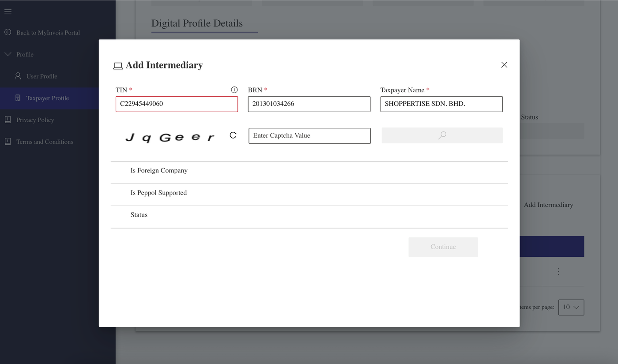Click the Is Peppol Supported row
The height and width of the screenshot is (364, 618).
(309, 195)
